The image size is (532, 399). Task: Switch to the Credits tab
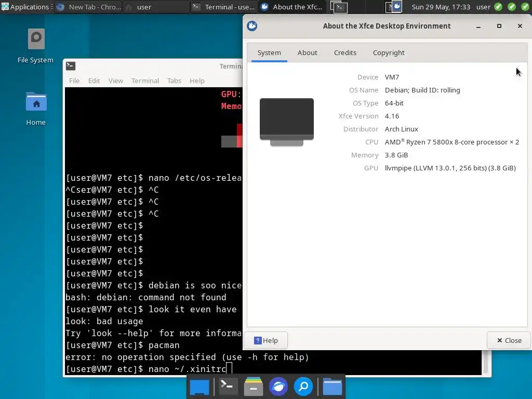click(x=345, y=53)
